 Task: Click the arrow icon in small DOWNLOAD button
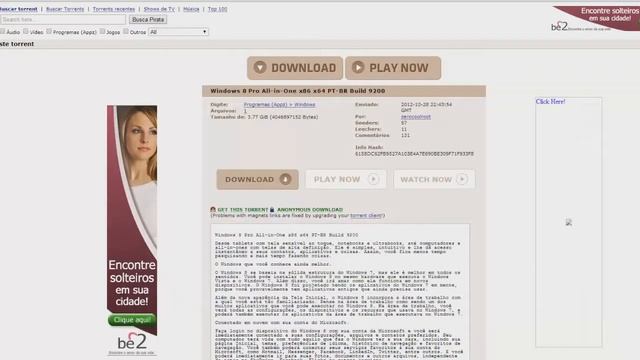click(285, 179)
